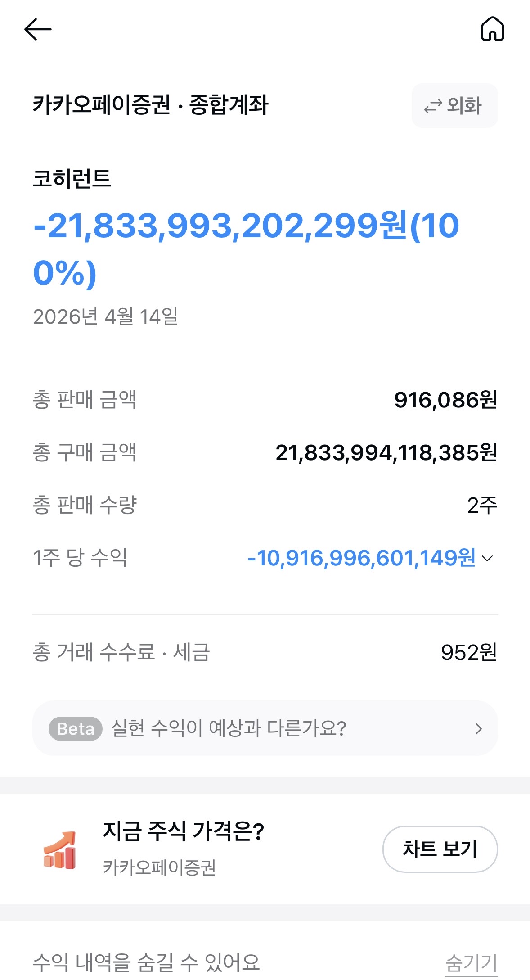530x980 pixels.
Task: Tap the swap arrows icon beside 외화
Action: [433, 107]
